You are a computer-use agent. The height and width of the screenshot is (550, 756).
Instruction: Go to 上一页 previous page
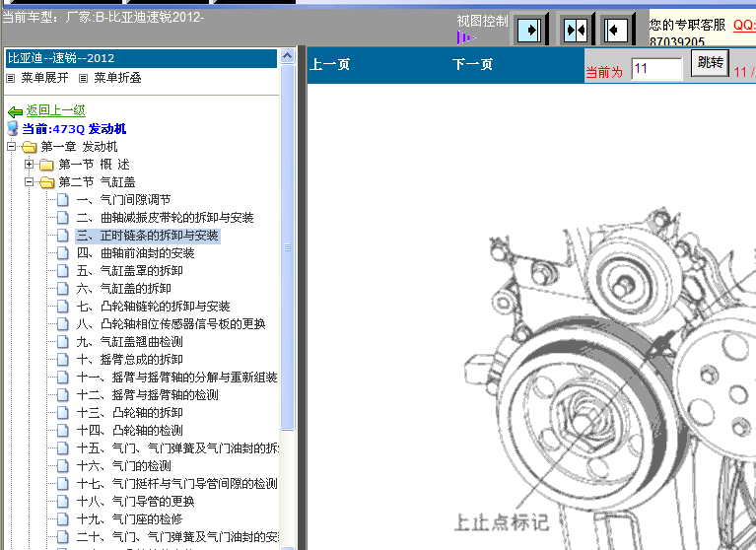click(330, 64)
